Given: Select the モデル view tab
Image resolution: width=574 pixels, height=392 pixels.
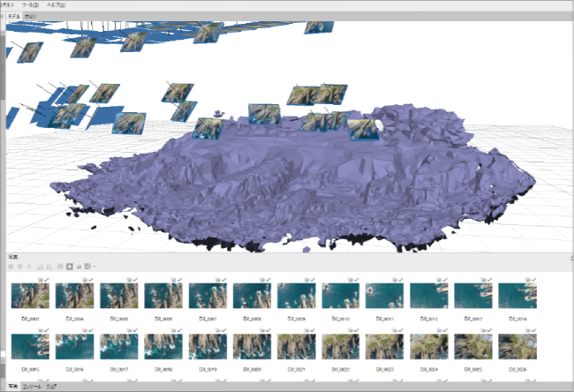Looking at the screenshot, I should coord(12,16).
